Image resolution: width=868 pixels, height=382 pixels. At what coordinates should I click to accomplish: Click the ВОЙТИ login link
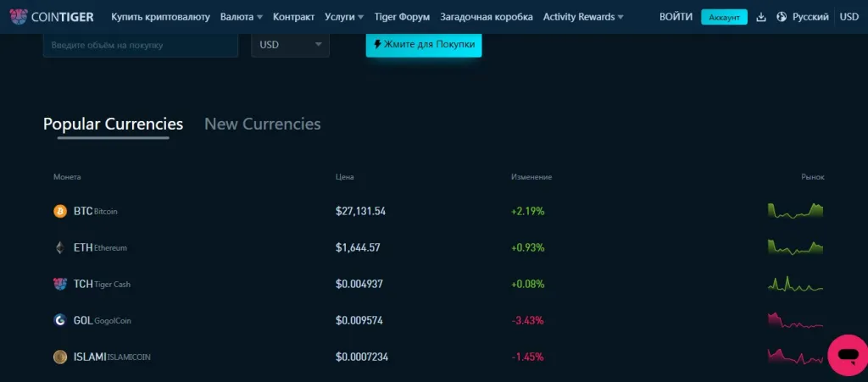(676, 17)
